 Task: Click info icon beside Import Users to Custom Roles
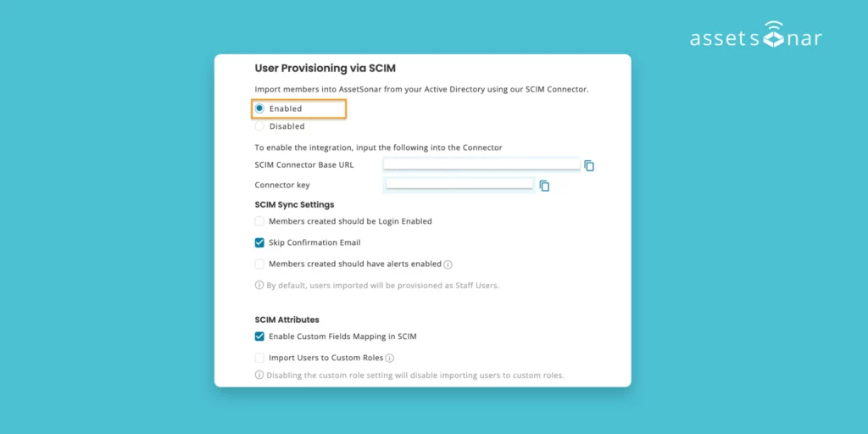tap(390, 359)
